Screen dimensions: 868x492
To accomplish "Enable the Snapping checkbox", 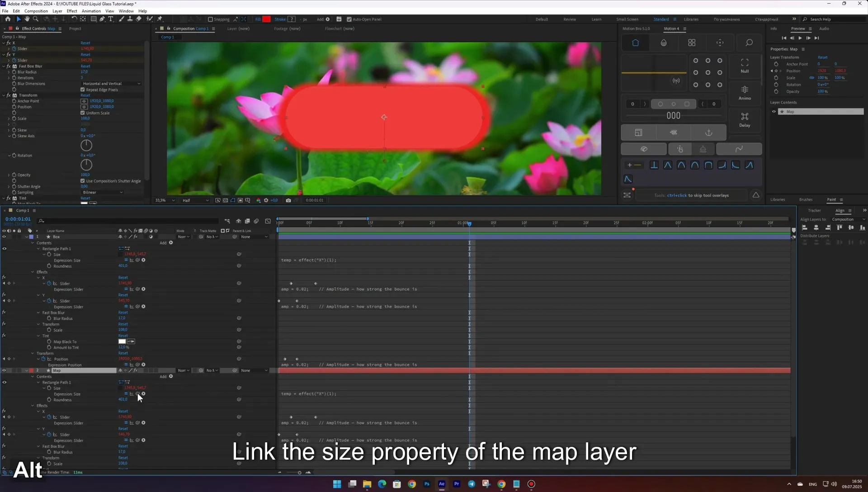I will click(x=210, y=19).
